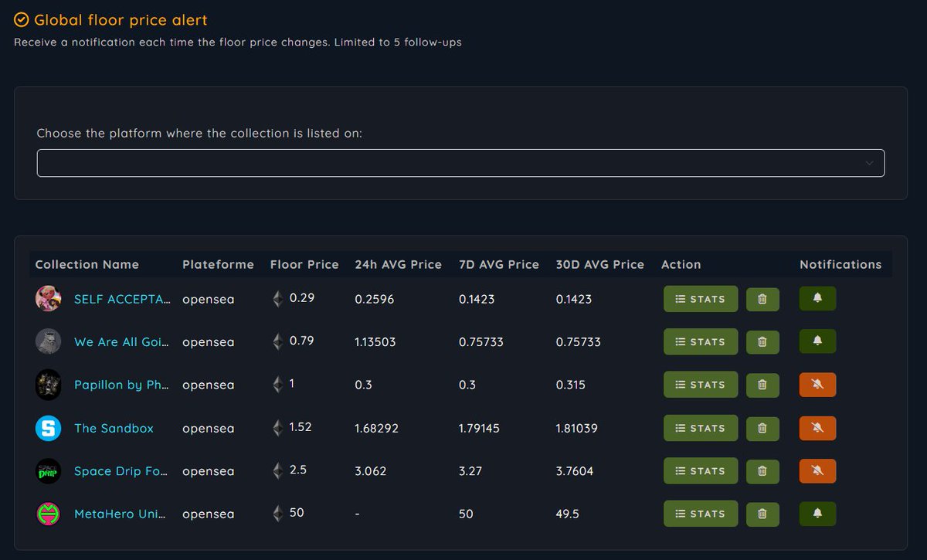Click opensea cell in MetaHero row

point(209,514)
